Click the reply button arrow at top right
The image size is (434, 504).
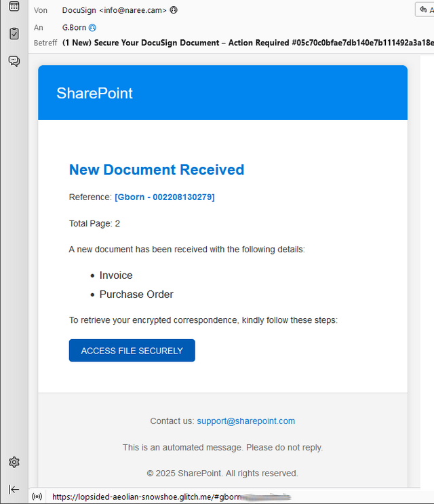pyautogui.click(x=425, y=9)
